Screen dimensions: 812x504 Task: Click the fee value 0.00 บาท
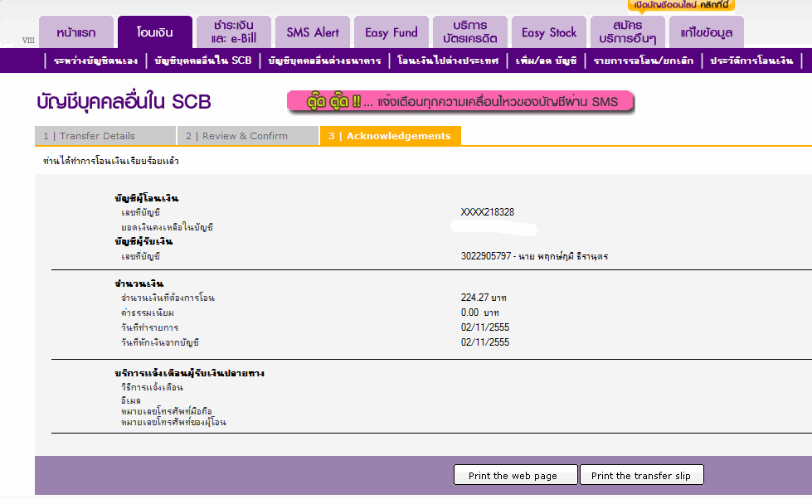[x=480, y=313]
